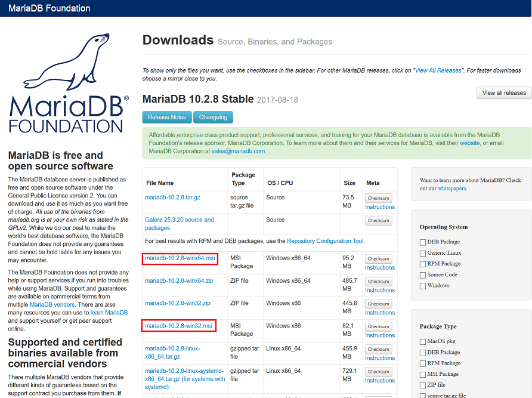This screenshot has height=398, width=532.
Task: Open Instructions for winx64.msi package
Action: pyautogui.click(x=380, y=267)
